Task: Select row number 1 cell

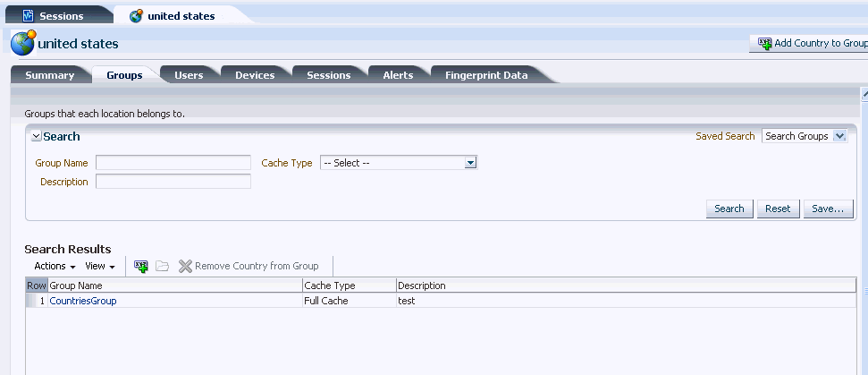Action: [38, 302]
